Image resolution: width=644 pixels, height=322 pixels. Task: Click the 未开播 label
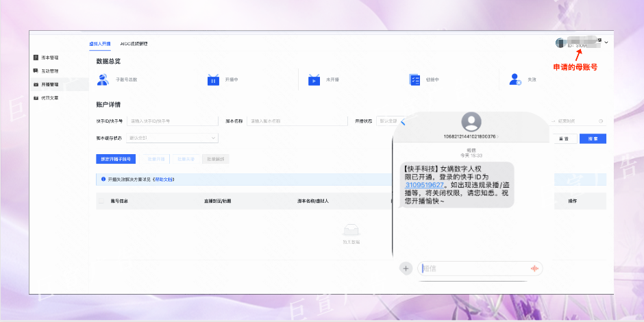(x=333, y=79)
